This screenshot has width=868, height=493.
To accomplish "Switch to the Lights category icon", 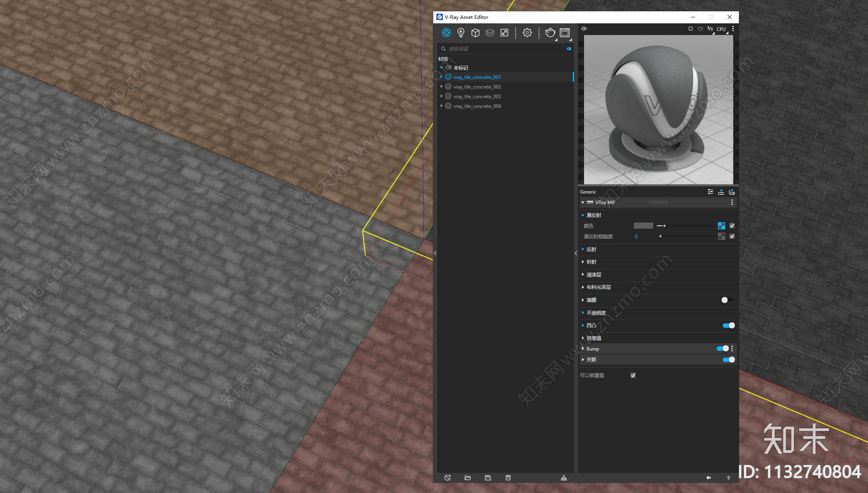I will point(461,33).
